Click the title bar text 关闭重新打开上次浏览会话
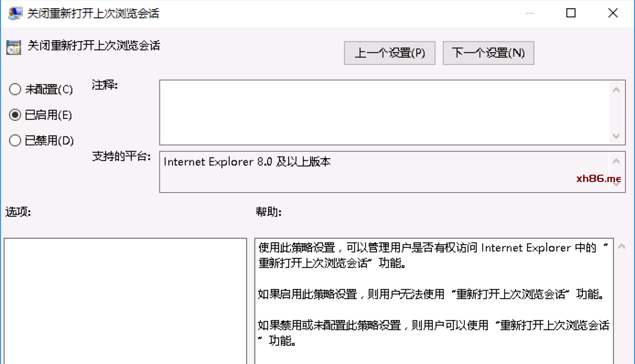 coord(93,14)
